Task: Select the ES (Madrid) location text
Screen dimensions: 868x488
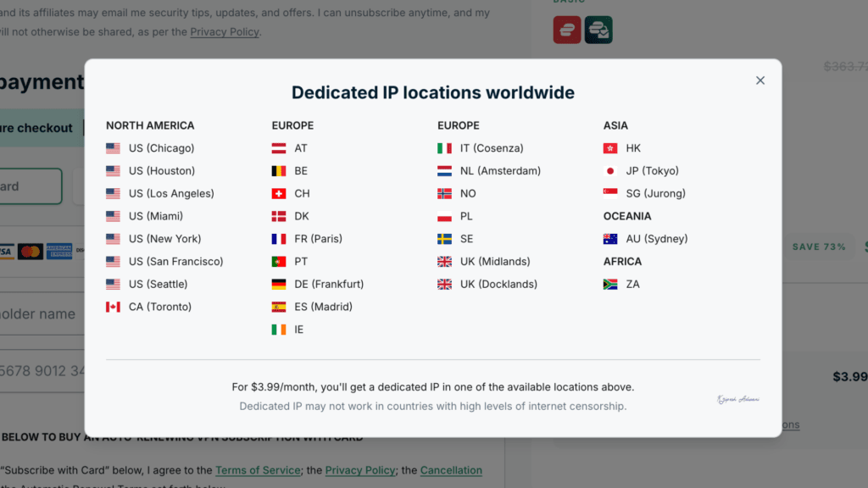Action: pos(323,307)
